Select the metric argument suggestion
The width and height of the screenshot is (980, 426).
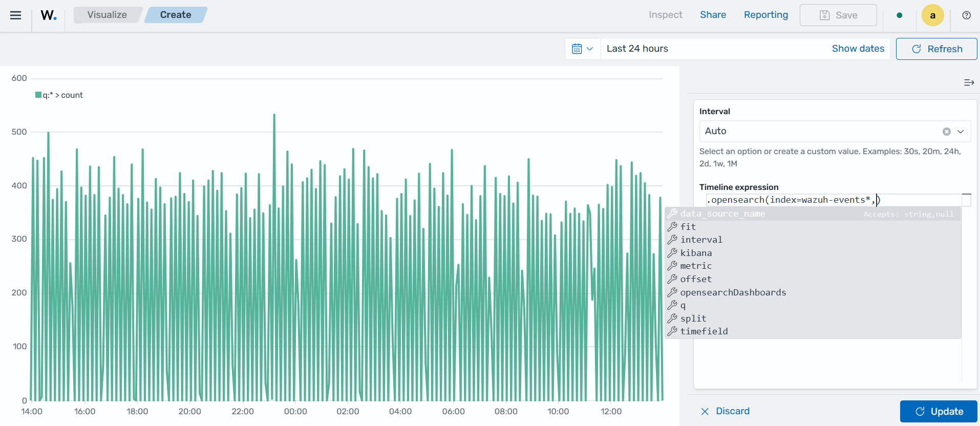pos(813,266)
